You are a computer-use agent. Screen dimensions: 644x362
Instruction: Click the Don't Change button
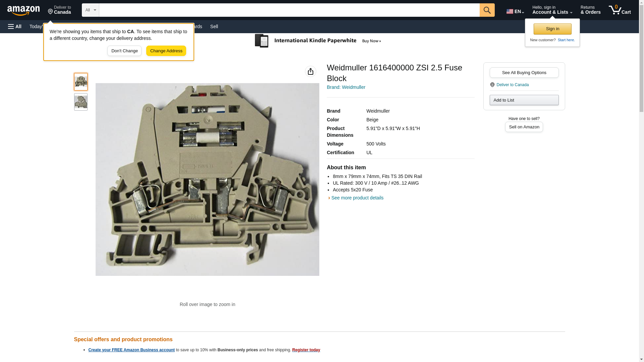pos(124,51)
